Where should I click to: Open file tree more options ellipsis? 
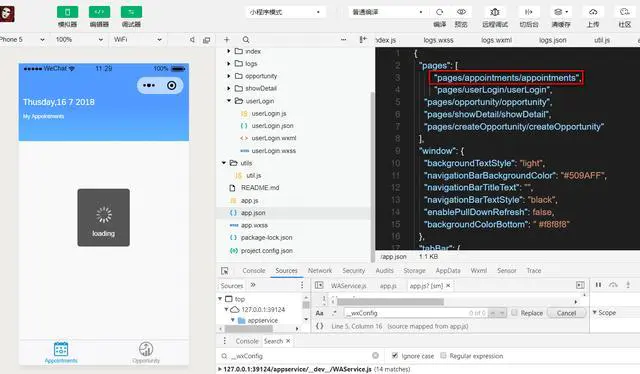pyautogui.click(x=343, y=40)
